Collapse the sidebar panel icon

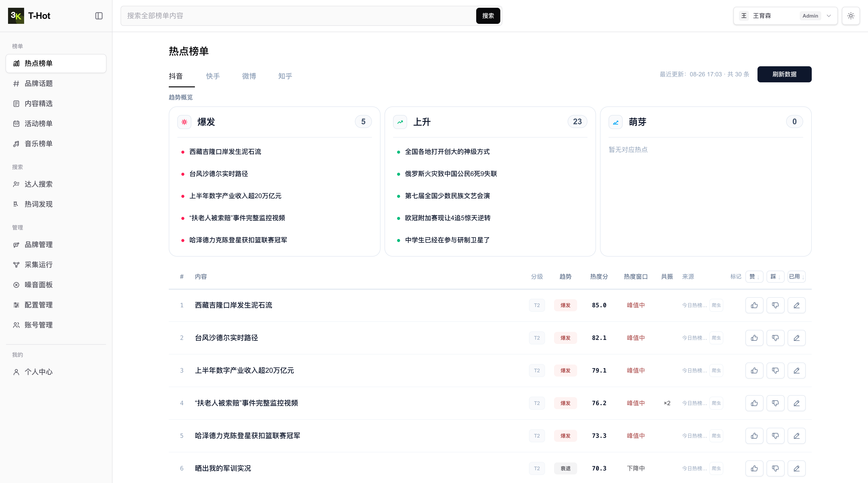click(x=99, y=16)
